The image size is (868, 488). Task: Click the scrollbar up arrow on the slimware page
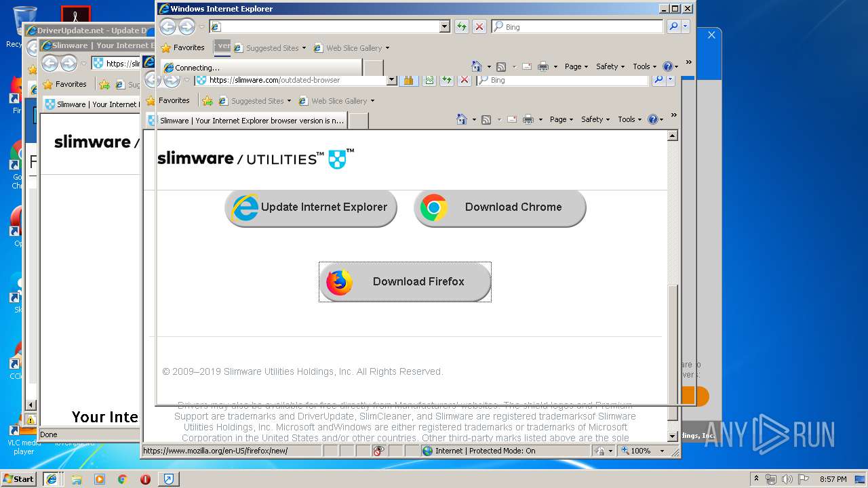(x=672, y=136)
